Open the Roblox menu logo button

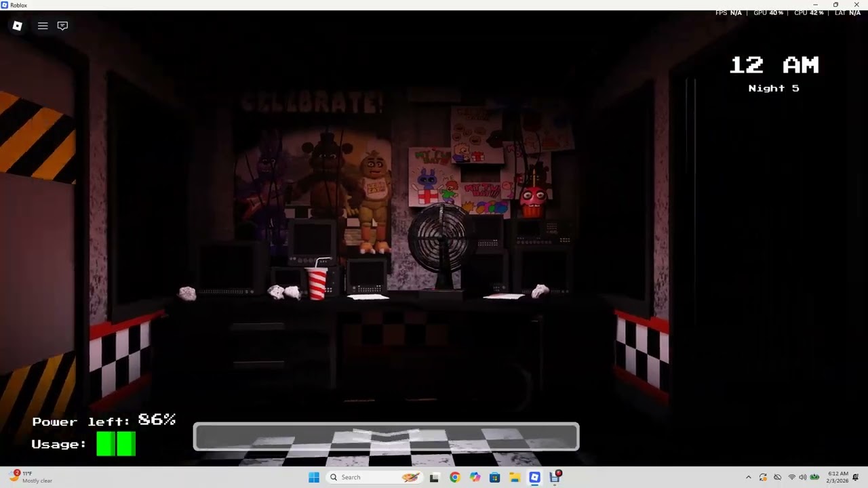click(x=18, y=26)
